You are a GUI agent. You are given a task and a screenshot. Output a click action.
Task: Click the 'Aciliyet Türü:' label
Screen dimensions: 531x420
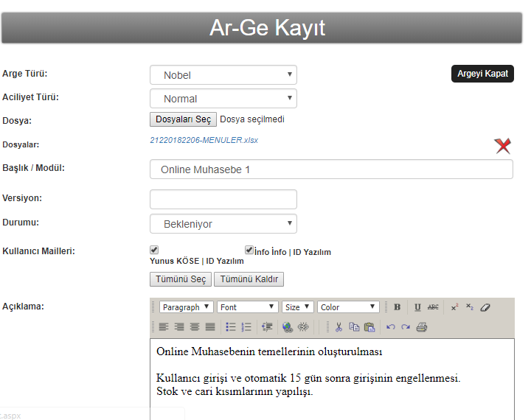click(x=30, y=97)
